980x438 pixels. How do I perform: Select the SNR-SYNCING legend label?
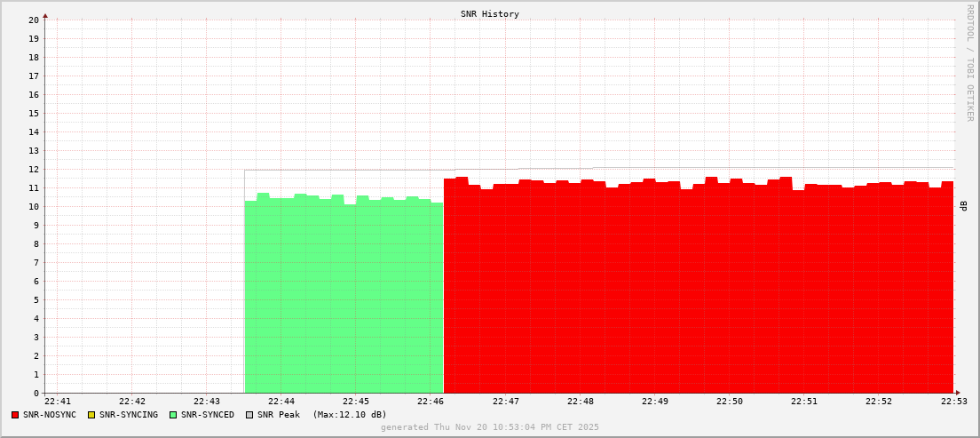pyautogui.click(x=128, y=415)
